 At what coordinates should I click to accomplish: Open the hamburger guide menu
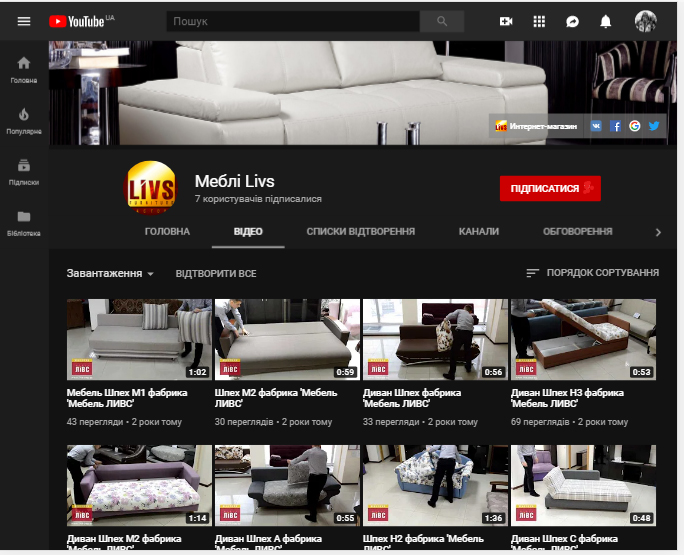24,21
